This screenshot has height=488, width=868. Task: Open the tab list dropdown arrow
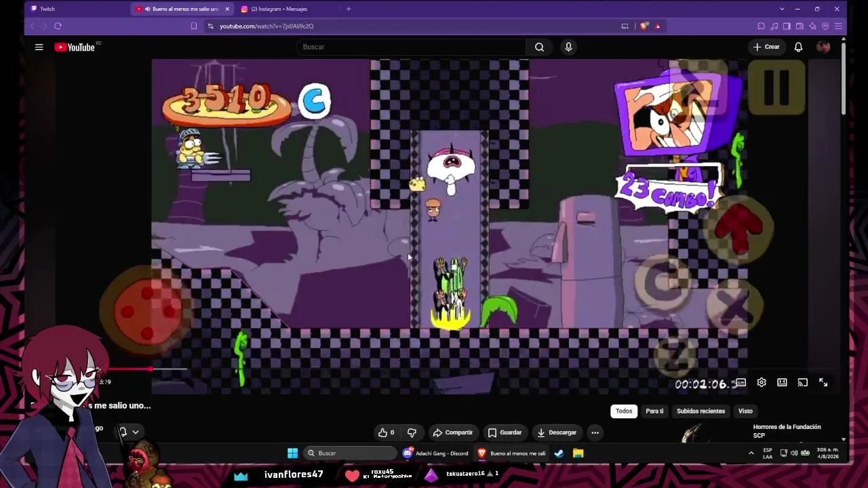pos(782,9)
